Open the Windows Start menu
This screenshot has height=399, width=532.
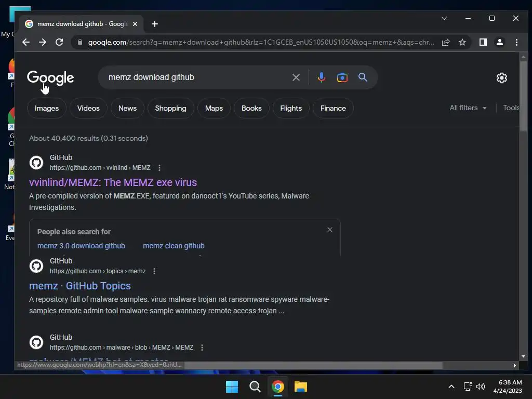[232, 387]
